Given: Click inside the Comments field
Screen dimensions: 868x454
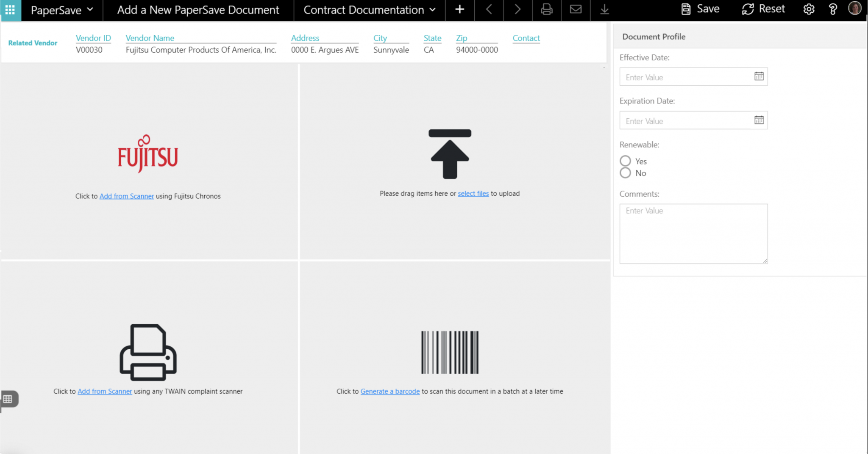Looking at the screenshot, I should 693,233.
